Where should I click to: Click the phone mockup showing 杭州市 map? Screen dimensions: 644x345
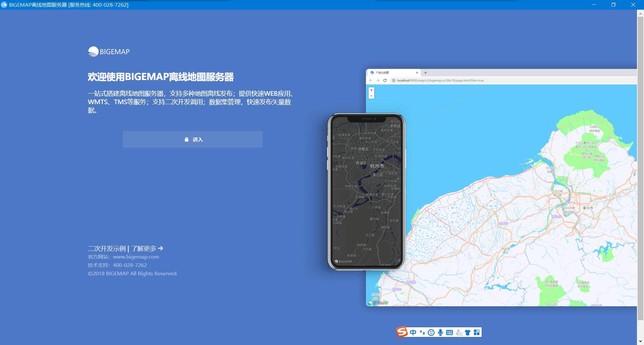[x=366, y=192]
